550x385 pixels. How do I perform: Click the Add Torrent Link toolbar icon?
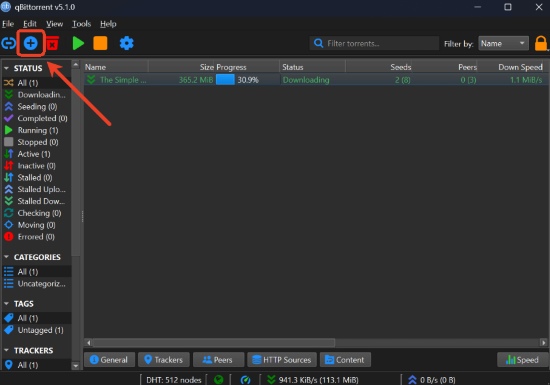click(8, 43)
